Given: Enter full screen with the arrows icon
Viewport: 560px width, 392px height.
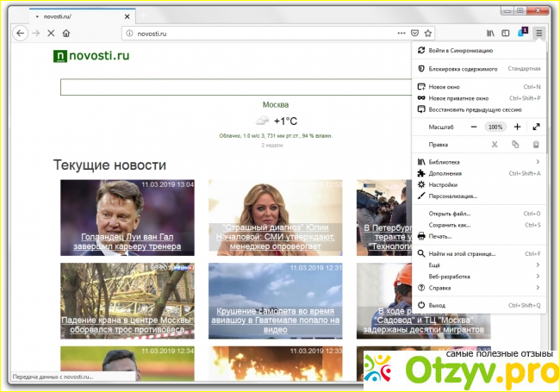Looking at the screenshot, I should [536, 127].
